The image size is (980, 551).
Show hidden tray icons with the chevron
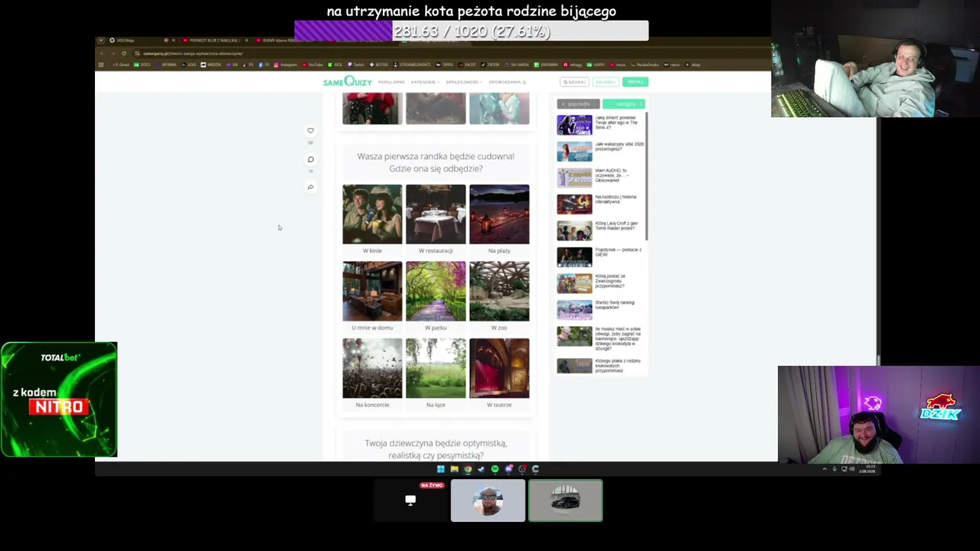[825, 469]
